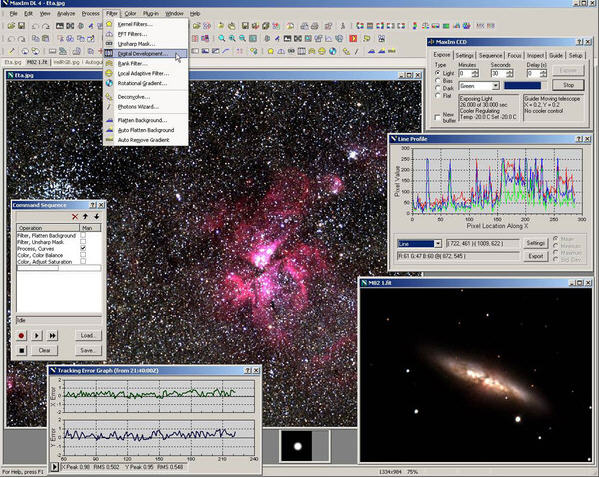Image resolution: width=599 pixels, height=478 pixels.
Task: Click the black stop square in Command Sequence
Action: pyautogui.click(x=21, y=350)
